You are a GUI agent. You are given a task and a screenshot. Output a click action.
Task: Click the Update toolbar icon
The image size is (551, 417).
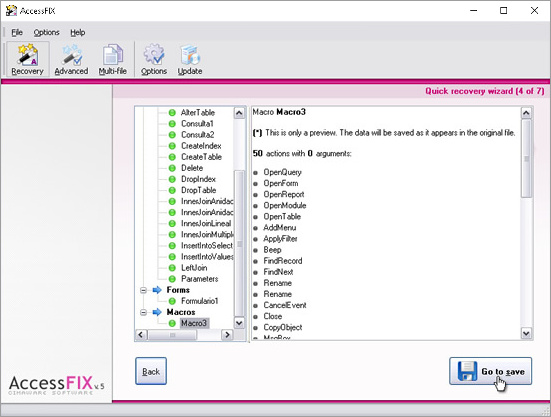(190, 59)
